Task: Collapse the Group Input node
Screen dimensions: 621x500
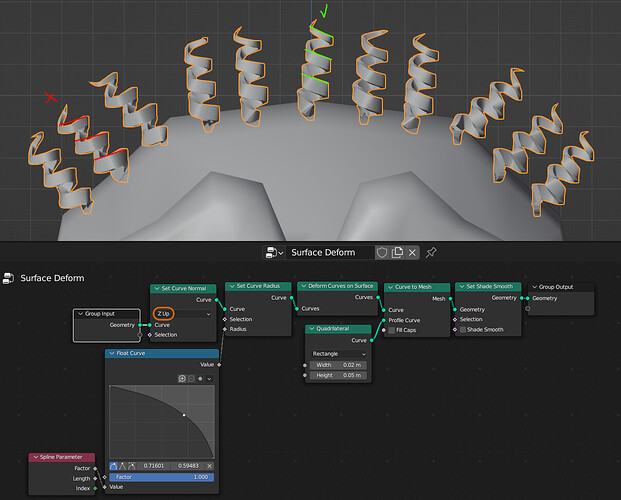Action: click(80, 314)
